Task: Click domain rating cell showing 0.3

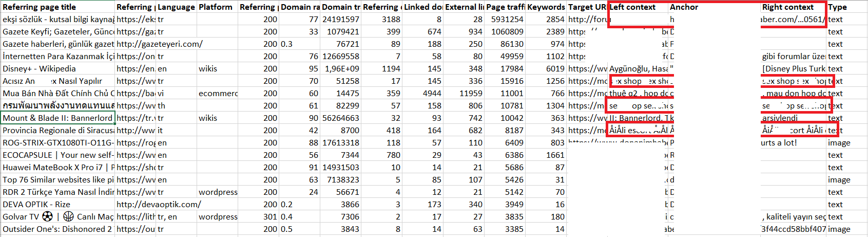Action: tap(299, 44)
